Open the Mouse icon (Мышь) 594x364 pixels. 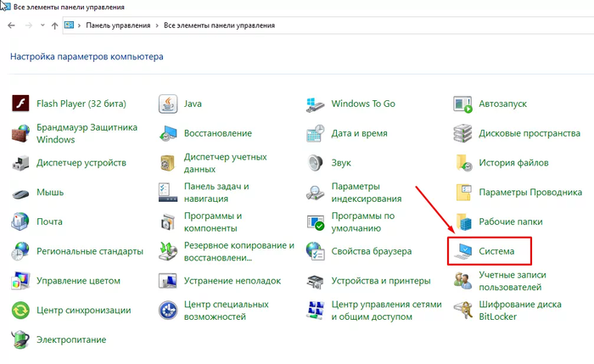tap(20, 193)
